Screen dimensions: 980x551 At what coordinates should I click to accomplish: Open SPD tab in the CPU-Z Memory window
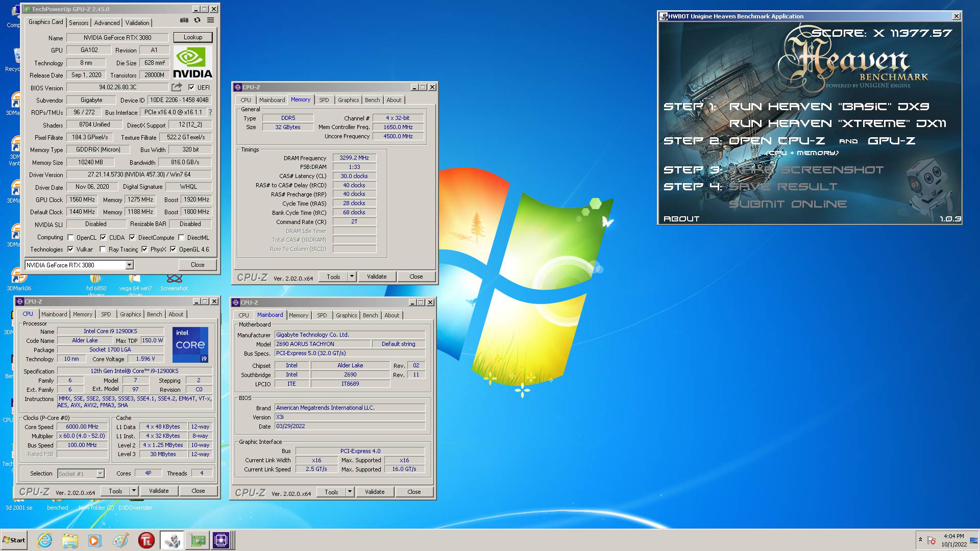[324, 100]
